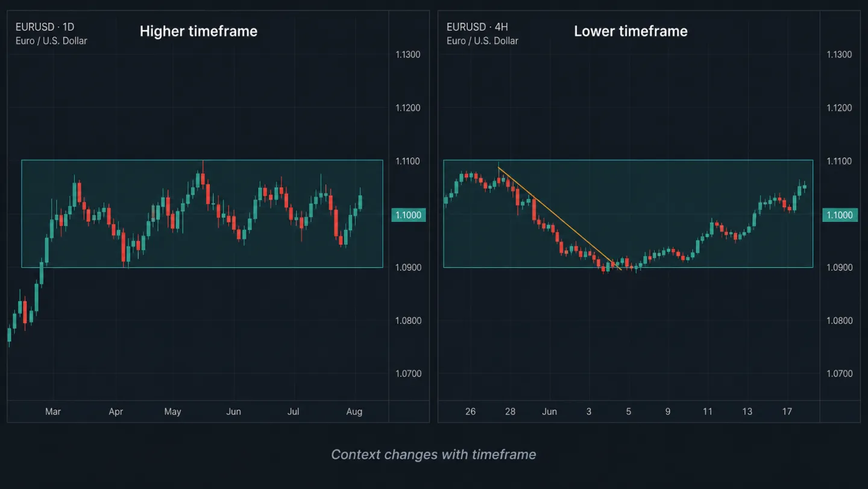Select date 28 on the 4H time axis

(x=510, y=412)
